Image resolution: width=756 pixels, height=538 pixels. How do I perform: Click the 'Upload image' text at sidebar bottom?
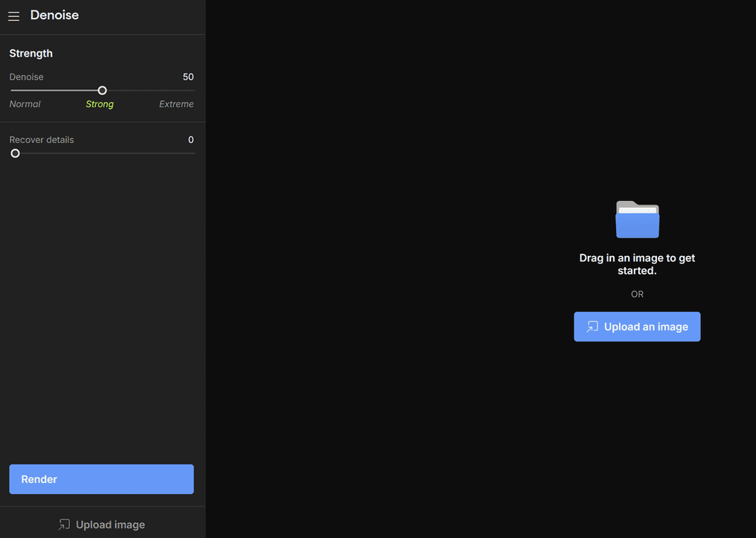[x=110, y=525]
